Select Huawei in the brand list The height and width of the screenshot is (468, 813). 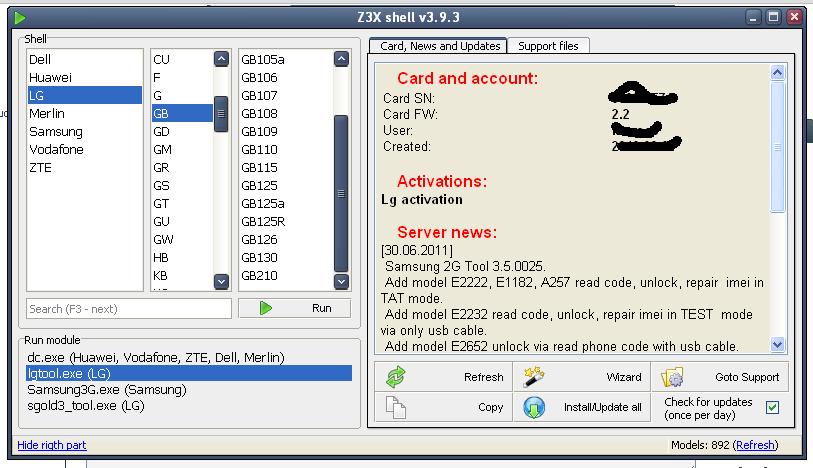click(x=85, y=78)
